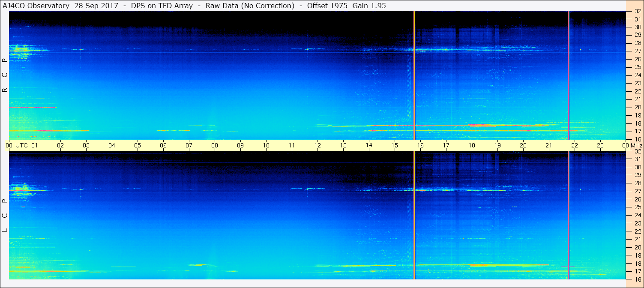This screenshot has height=288, width=644.
Task: Click hour "20" on the time axis
Action: pyautogui.click(x=523, y=145)
